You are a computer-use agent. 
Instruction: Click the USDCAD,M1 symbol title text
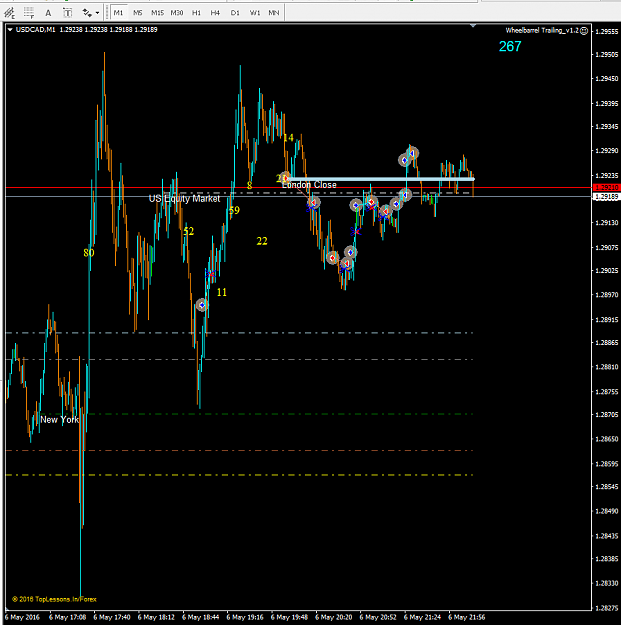point(35,29)
